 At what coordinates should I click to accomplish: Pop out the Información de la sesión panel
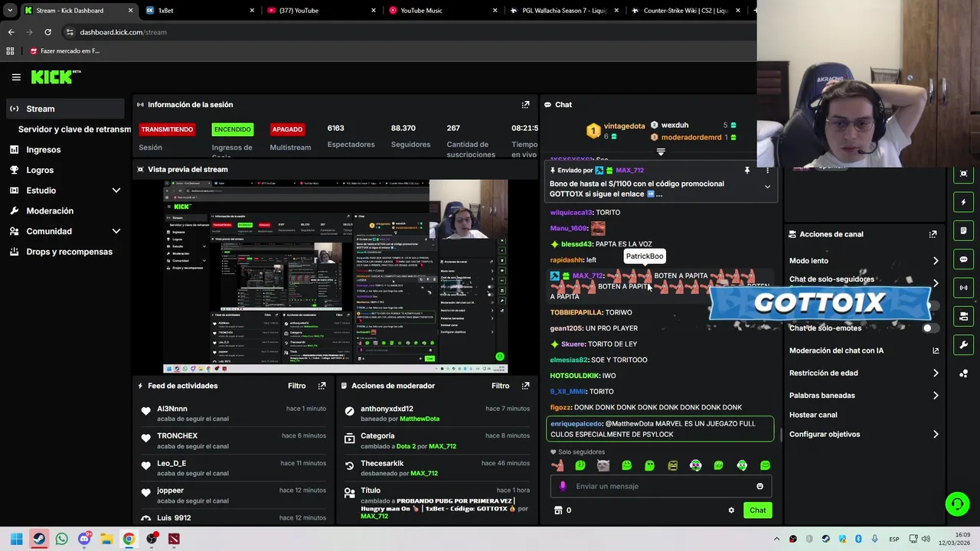(x=525, y=105)
